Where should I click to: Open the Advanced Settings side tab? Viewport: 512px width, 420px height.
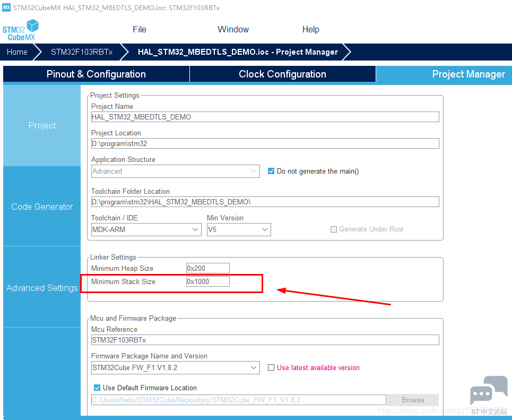42,288
